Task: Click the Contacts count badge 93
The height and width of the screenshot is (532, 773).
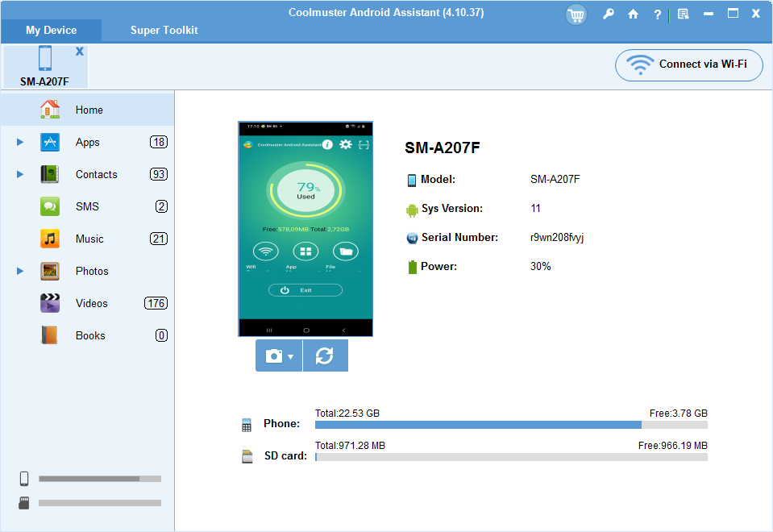Action: click(159, 174)
